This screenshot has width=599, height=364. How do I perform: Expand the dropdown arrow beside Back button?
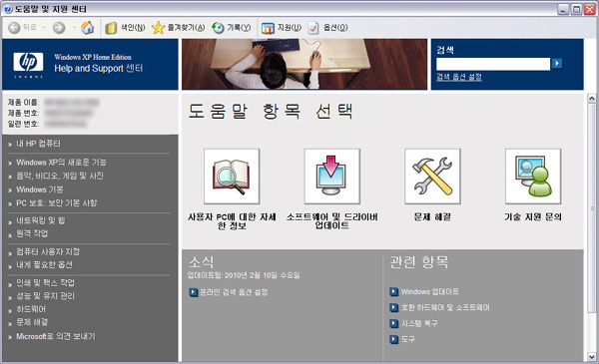point(44,28)
